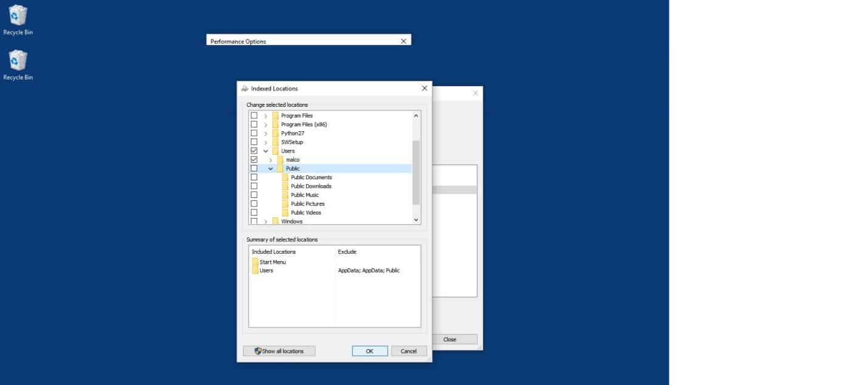Click the scroll down arrow in locations tree
Screen dimensions: 868x385
coord(416,220)
